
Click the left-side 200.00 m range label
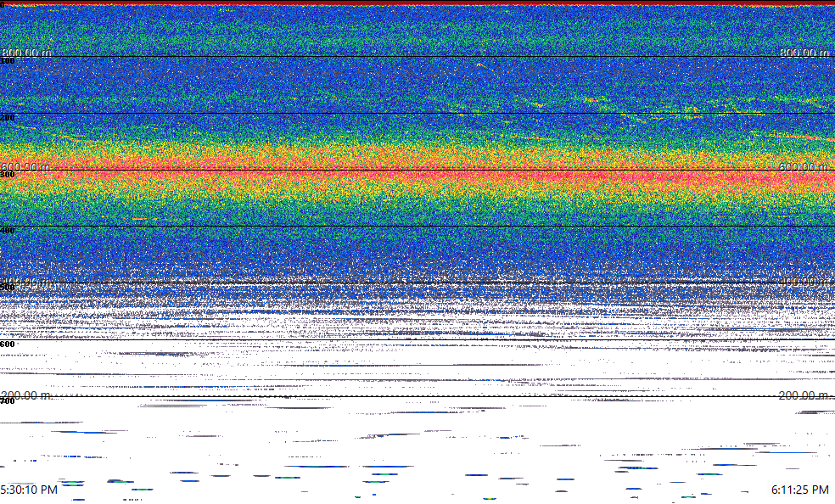pos(26,395)
